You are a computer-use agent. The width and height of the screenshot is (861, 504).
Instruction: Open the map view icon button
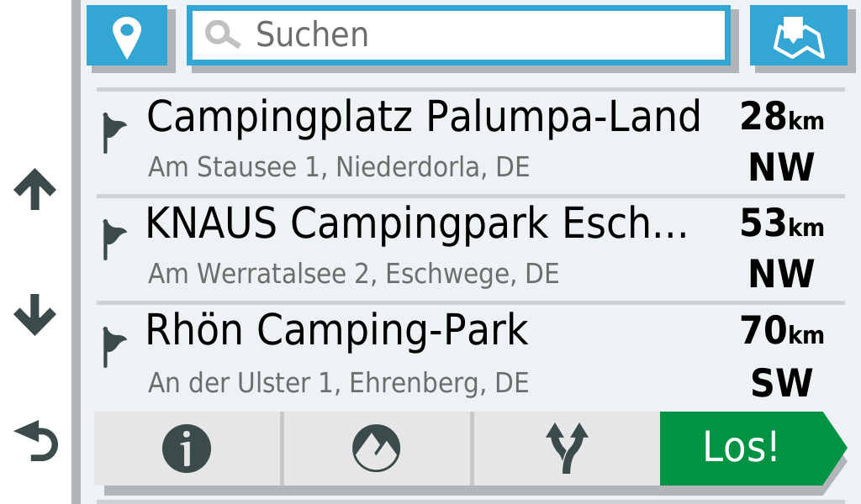point(798,35)
